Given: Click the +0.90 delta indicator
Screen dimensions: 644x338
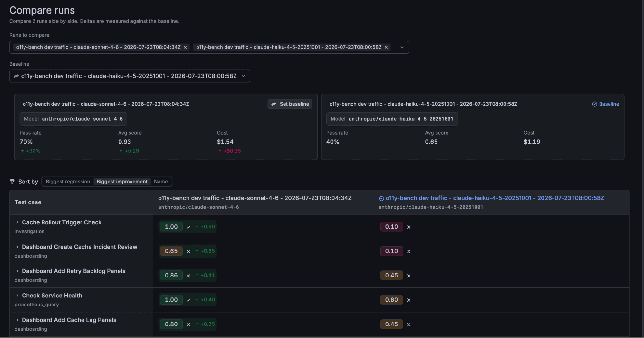Looking at the screenshot, I should point(205,227).
